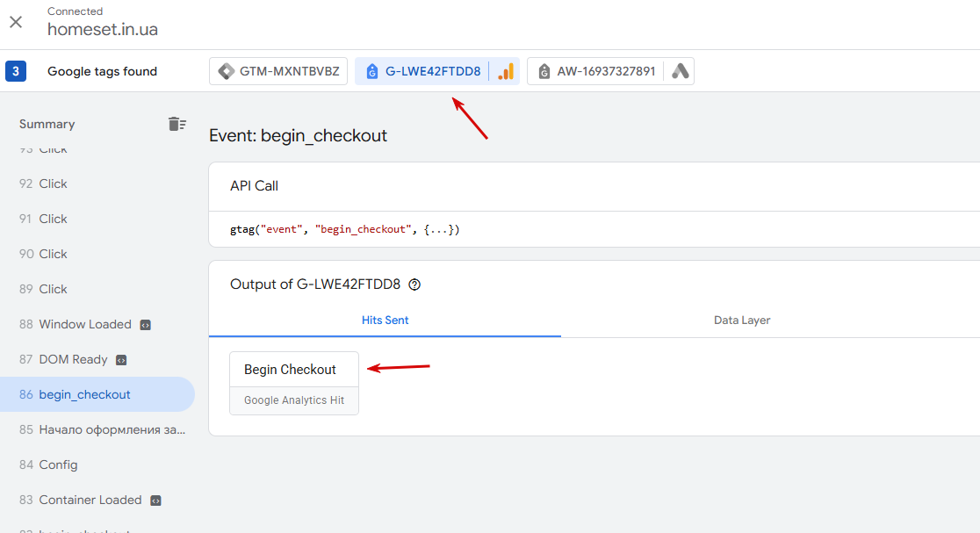Click the homeset.in.ua domain name

(103, 29)
